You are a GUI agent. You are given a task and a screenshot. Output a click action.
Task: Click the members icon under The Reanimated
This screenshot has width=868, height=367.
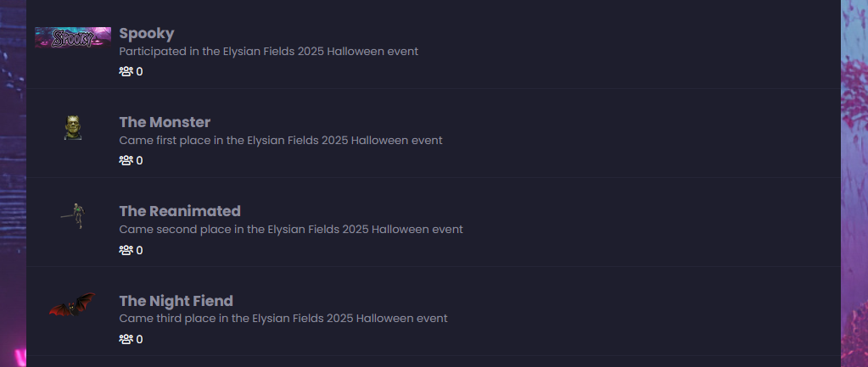(126, 250)
